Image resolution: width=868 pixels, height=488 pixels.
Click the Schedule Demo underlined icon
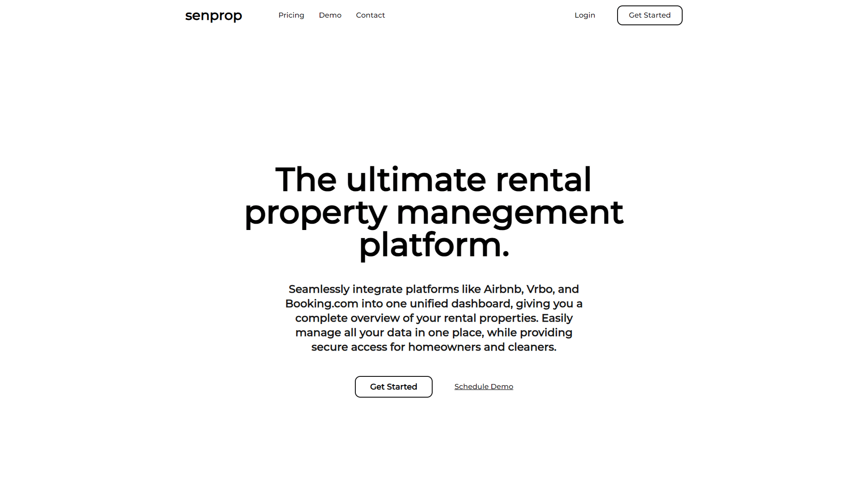[483, 386]
